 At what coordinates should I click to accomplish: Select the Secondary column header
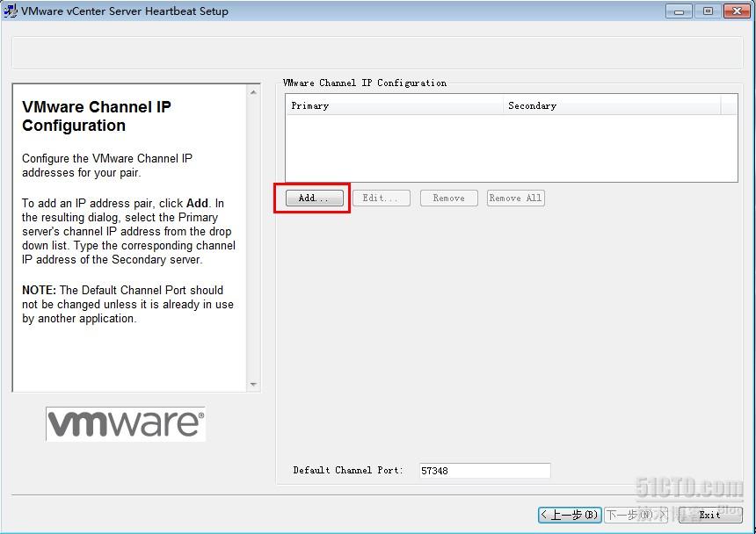coord(612,105)
